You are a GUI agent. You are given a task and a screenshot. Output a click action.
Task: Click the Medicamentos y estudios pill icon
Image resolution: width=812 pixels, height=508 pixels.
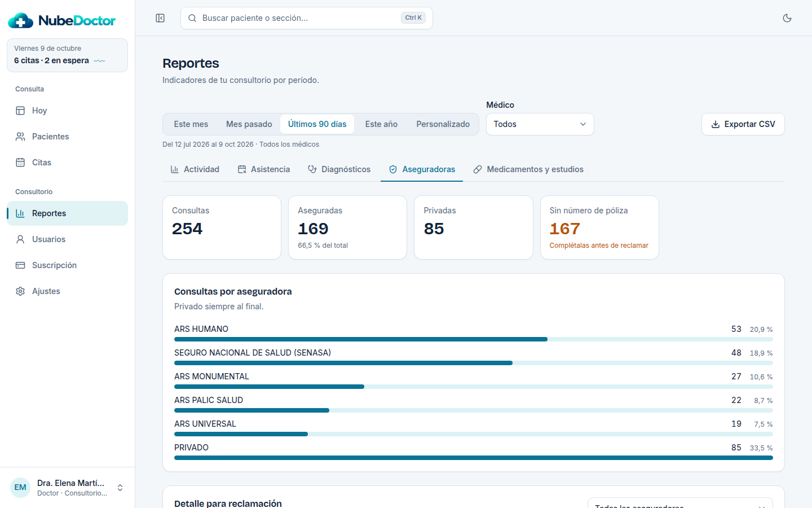478,169
